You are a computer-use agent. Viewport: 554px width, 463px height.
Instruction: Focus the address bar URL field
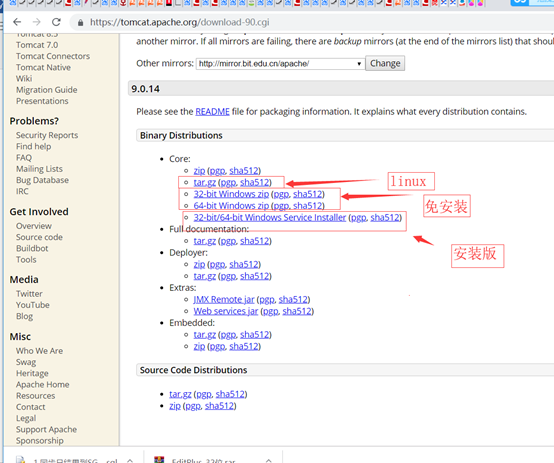click(x=179, y=22)
